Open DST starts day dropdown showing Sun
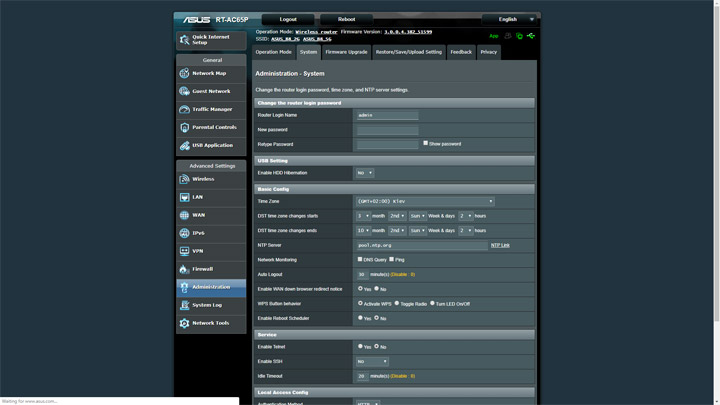 (x=417, y=216)
